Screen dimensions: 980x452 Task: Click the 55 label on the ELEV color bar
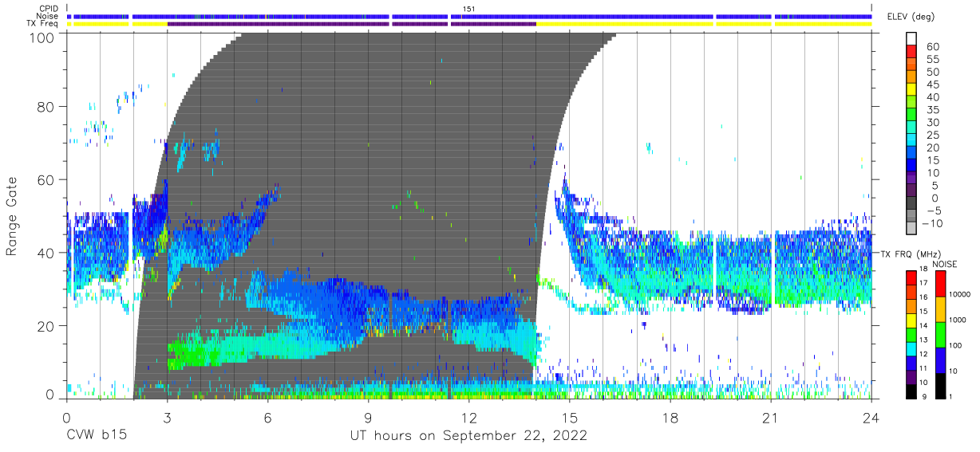(933, 60)
